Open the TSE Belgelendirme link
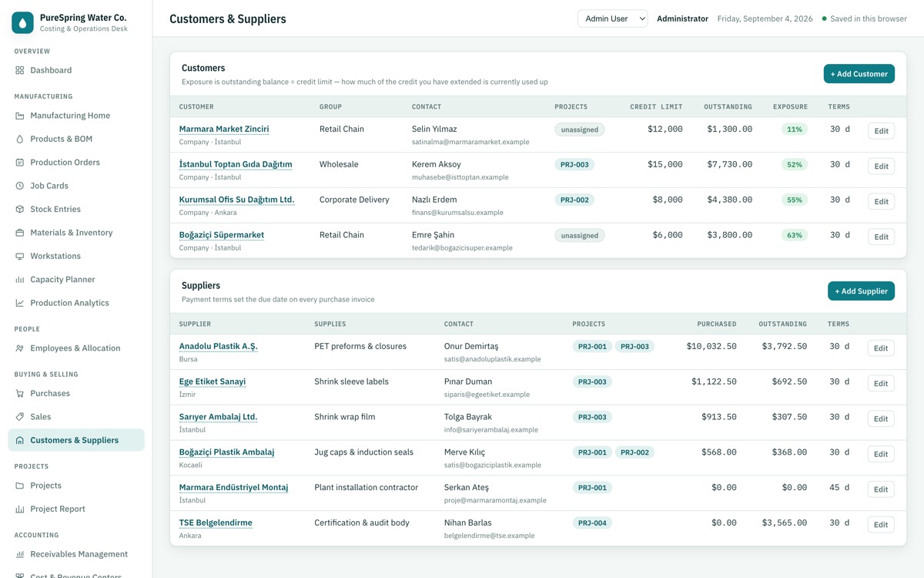 (x=216, y=523)
